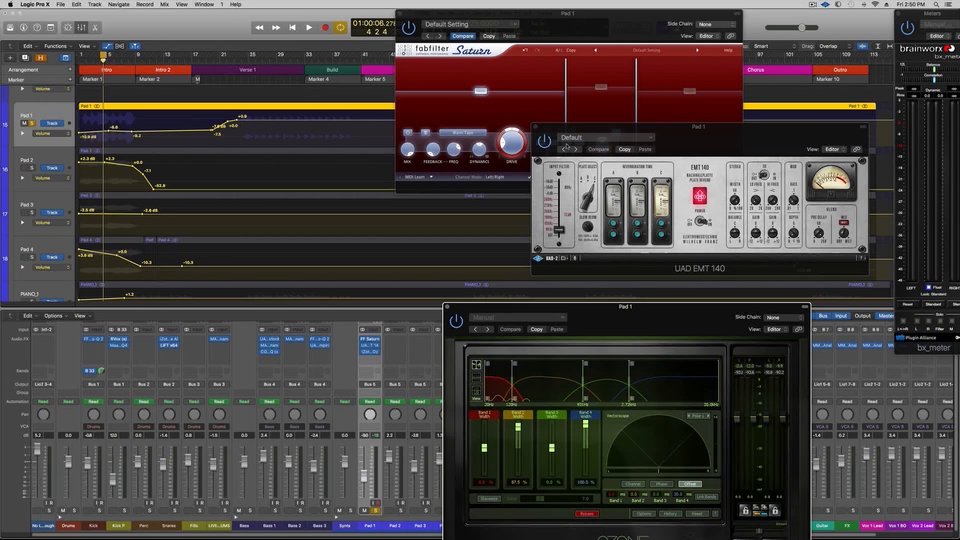Start playback with the Play button
960x540 pixels.
point(309,28)
